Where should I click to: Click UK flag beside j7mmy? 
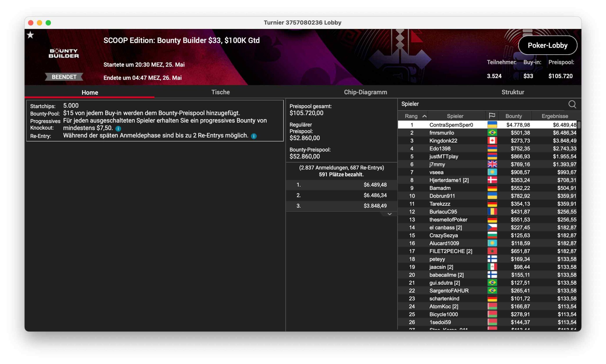(492, 164)
